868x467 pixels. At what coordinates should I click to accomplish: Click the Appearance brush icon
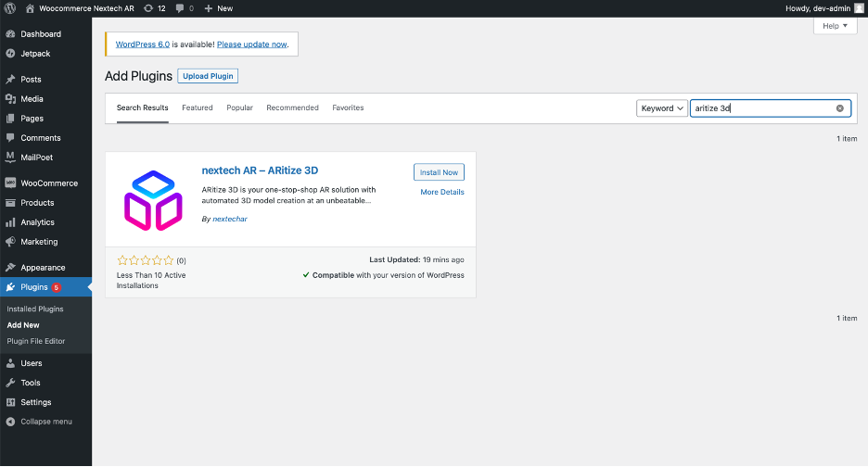point(10,267)
